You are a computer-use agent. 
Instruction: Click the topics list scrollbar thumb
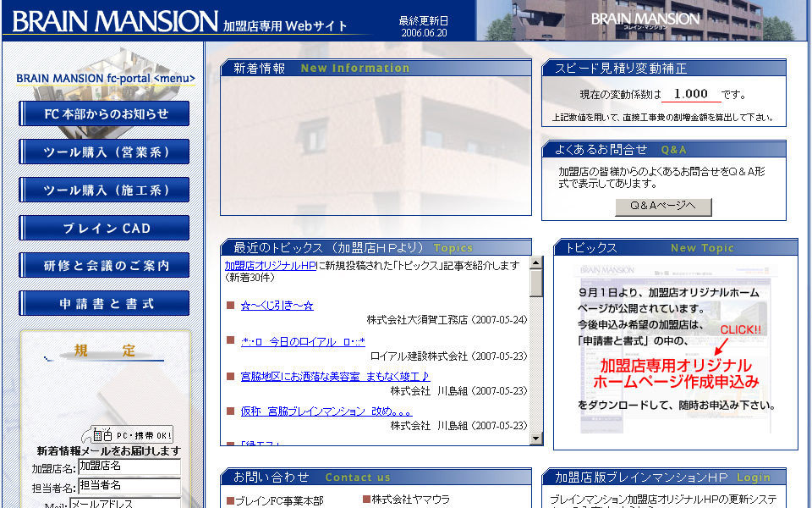click(x=536, y=283)
